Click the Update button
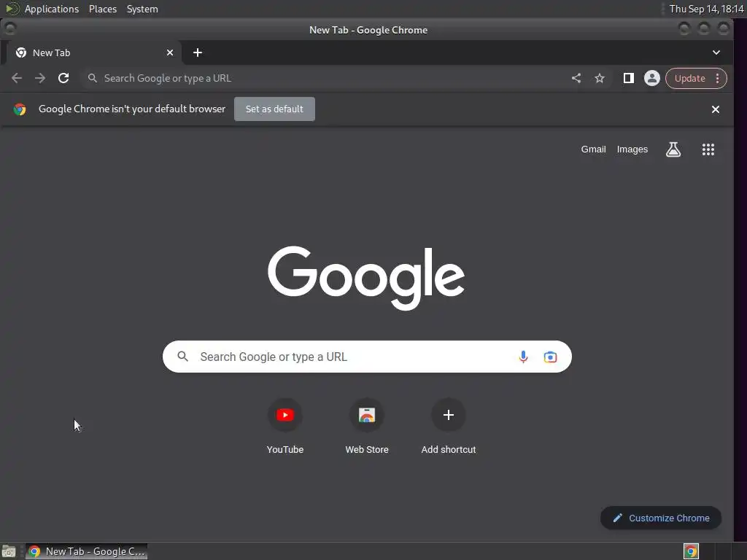The image size is (747, 560). pyautogui.click(x=689, y=79)
